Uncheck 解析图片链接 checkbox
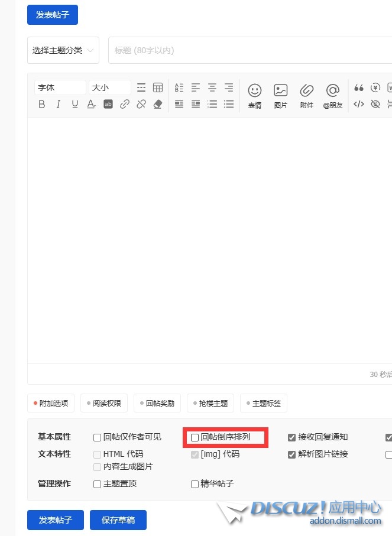The width and height of the screenshot is (392, 536). point(291,454)
